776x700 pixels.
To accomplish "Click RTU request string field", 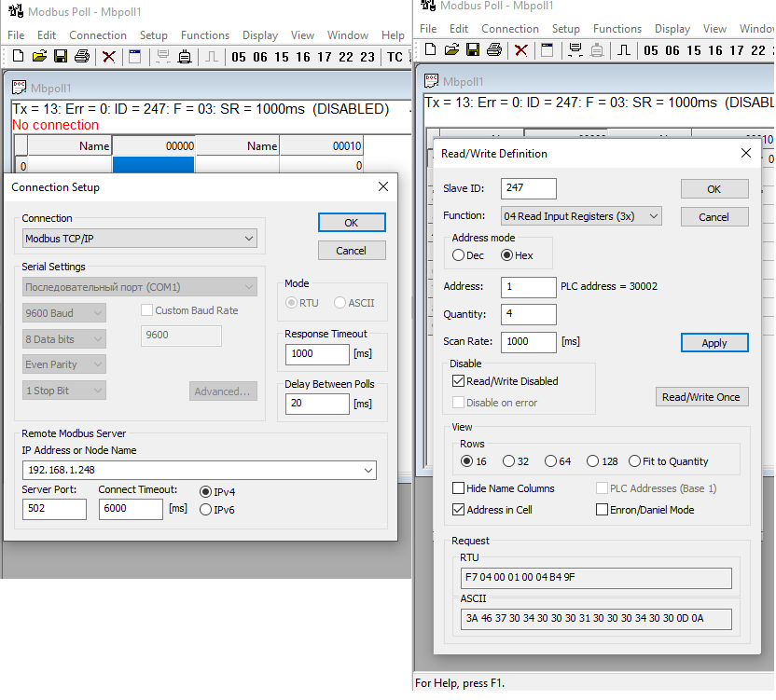I will tap(596, 577).
